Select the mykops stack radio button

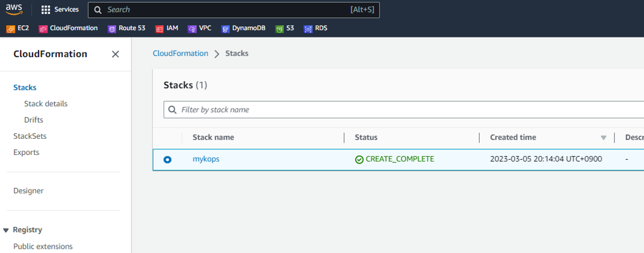[167, 159]
